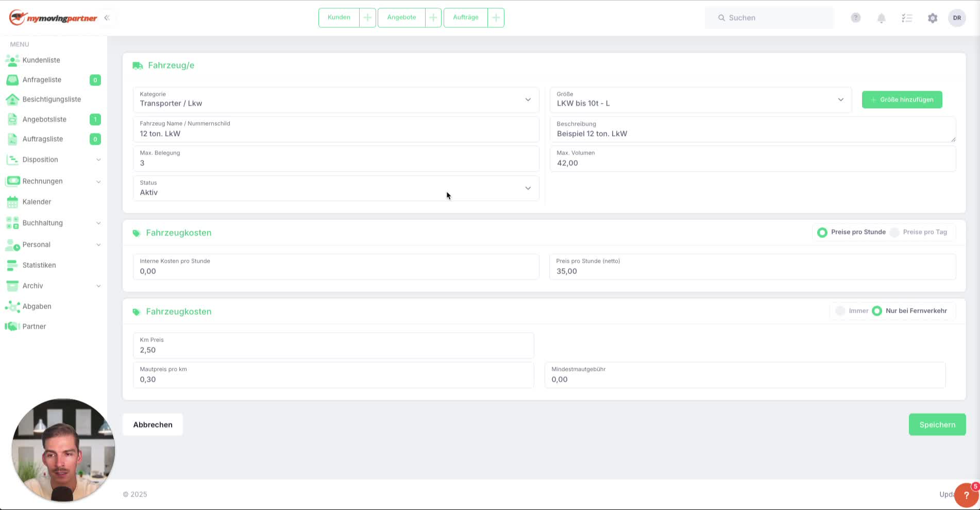Open settings gear icon in header
This screenshot has height=510, width=980.
[932, 18]
